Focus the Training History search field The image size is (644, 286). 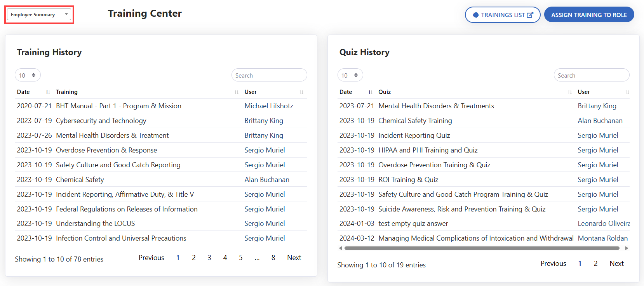click(269, 75)
